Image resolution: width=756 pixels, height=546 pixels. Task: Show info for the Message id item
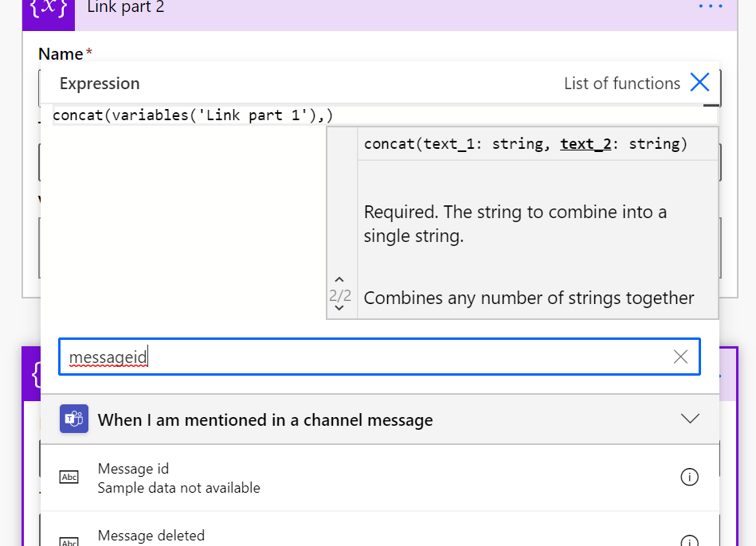pyautogui.click(x=689, y=477)
